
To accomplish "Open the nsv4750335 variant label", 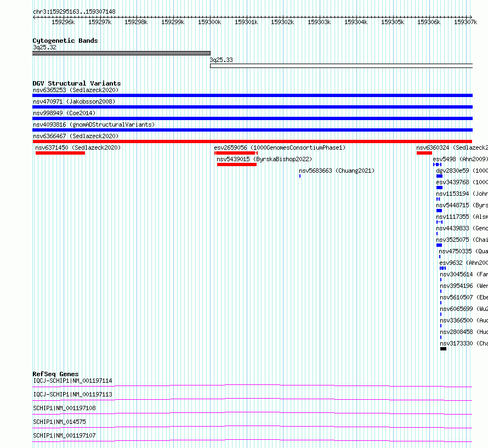I will [x=463, y=251].
